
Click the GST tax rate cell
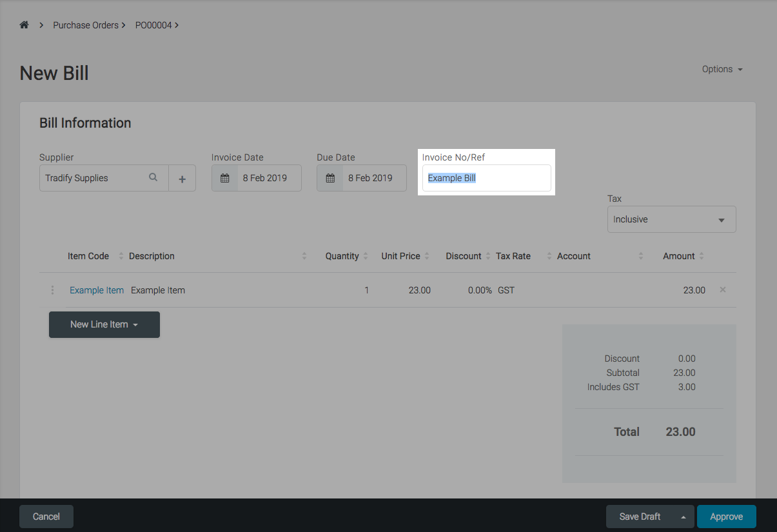506,290
